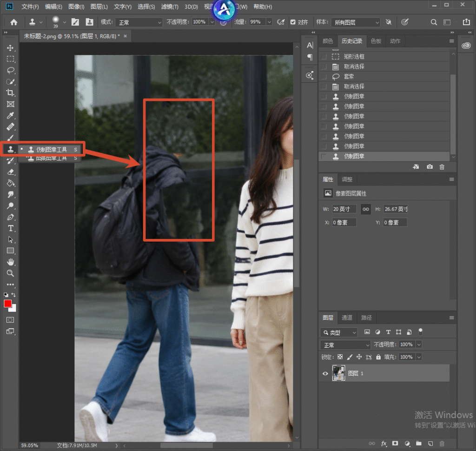Select the Rectangular Marquee tool
Image resolution: width=476 pixels, height=451 pixels.
pos(10,59)
